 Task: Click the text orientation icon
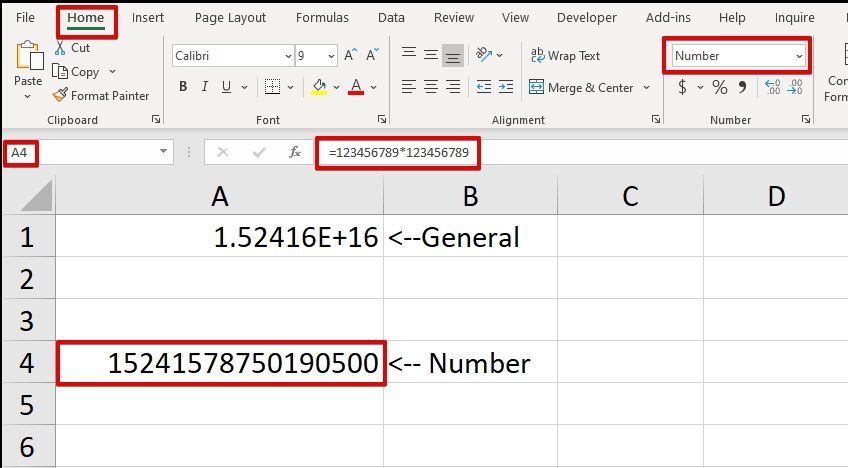pos(483,55)
